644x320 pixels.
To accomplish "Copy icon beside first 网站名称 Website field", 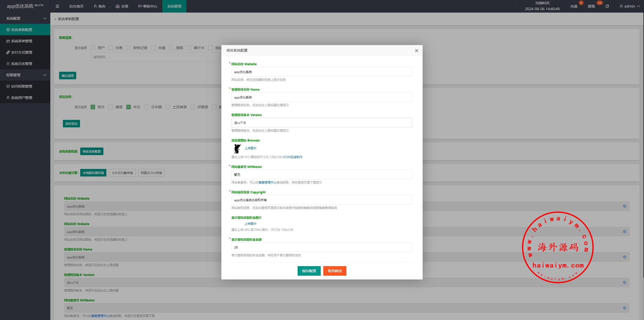I will coord(624,206).
